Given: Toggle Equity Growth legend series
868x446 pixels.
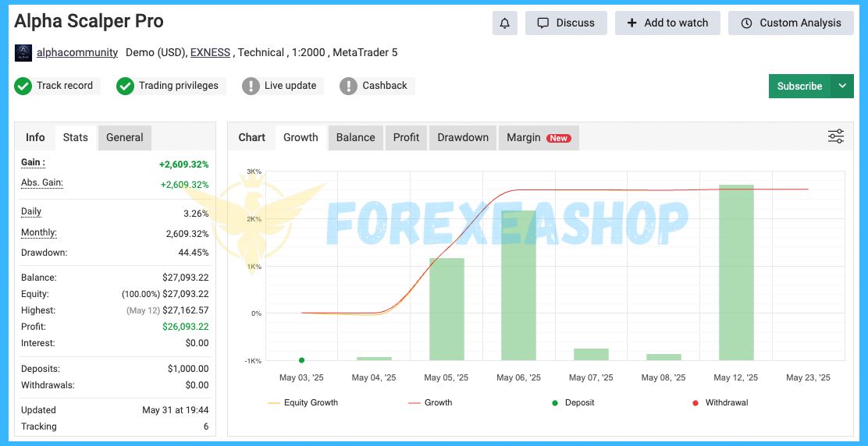Looking at the screenshot, I should pos(303,403).
